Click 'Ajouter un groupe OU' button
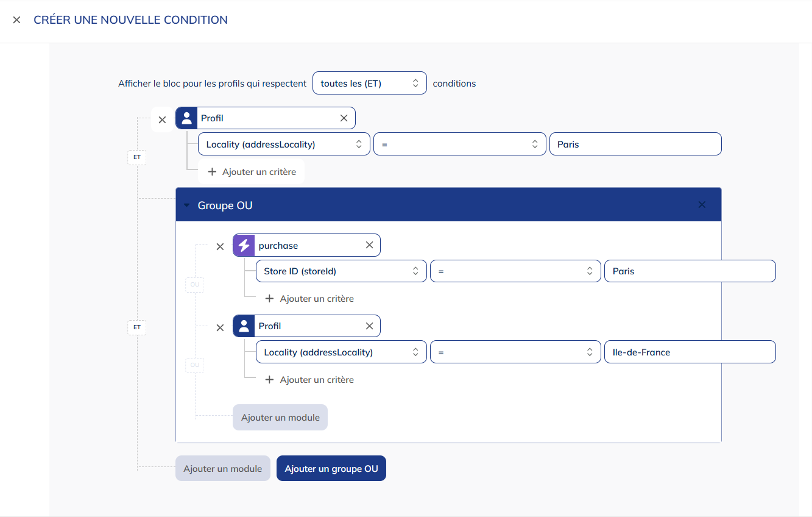The width and height of the screenshot is (812, 517). click(331, 469)
